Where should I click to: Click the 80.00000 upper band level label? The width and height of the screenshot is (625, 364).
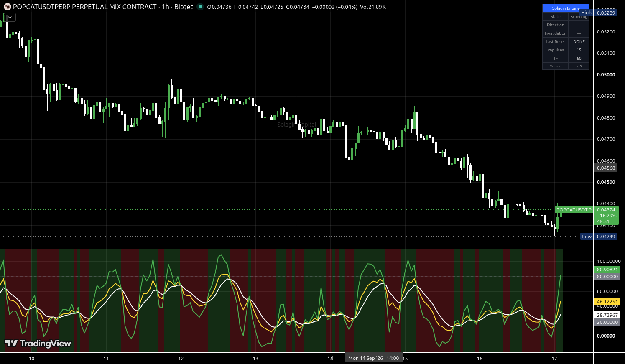click(x=607, y=277)
